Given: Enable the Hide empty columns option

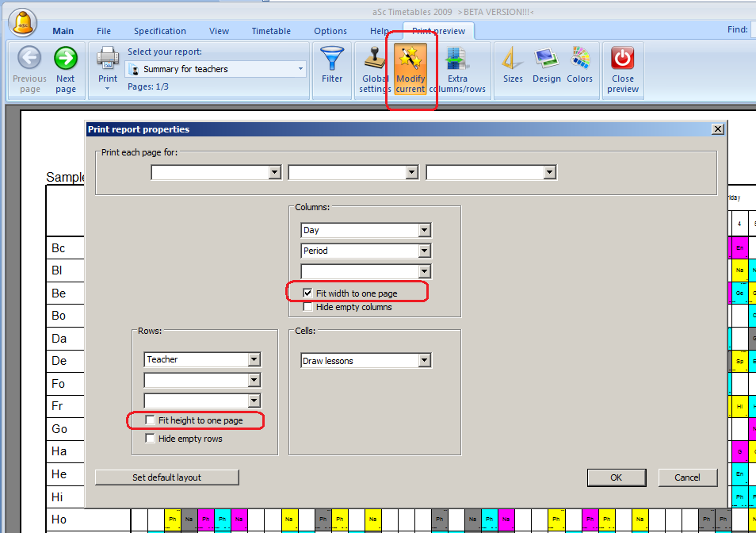Looking at the screenshot, I should pos(307,307).
